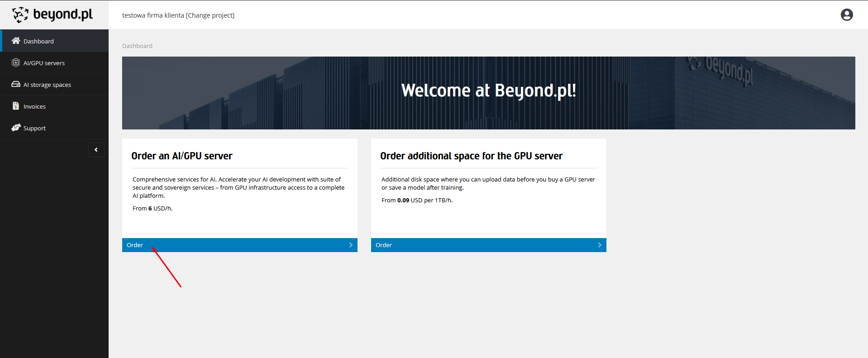Click the chevron on additional space Order bar

[x=600, y=245]
